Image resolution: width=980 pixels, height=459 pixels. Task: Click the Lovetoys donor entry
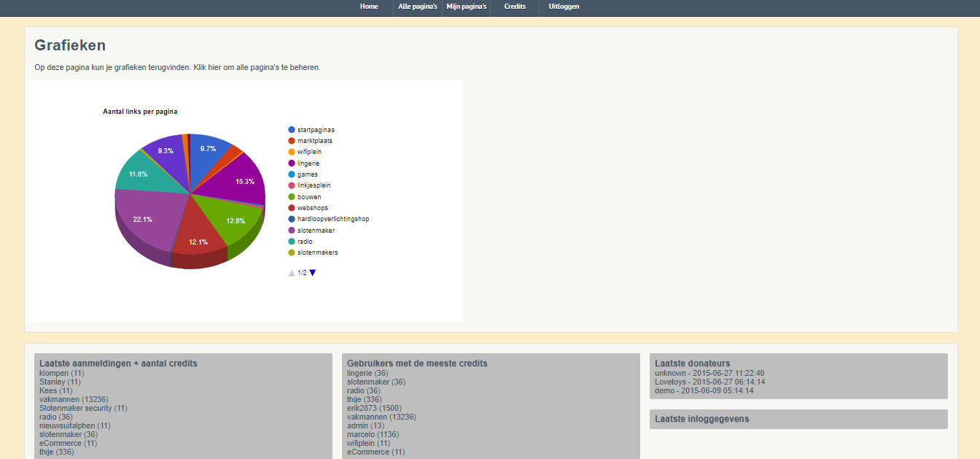point(709,382)
